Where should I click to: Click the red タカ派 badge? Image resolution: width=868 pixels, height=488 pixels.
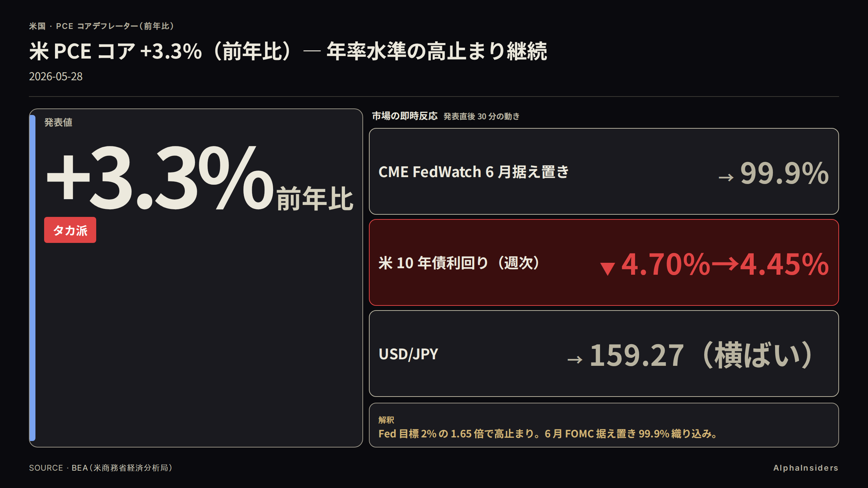[x=70, y=230]
